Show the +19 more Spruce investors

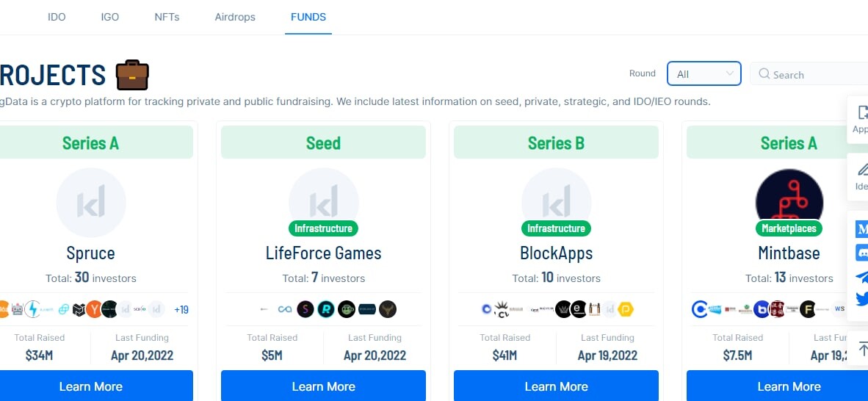[x=181, y=310]
